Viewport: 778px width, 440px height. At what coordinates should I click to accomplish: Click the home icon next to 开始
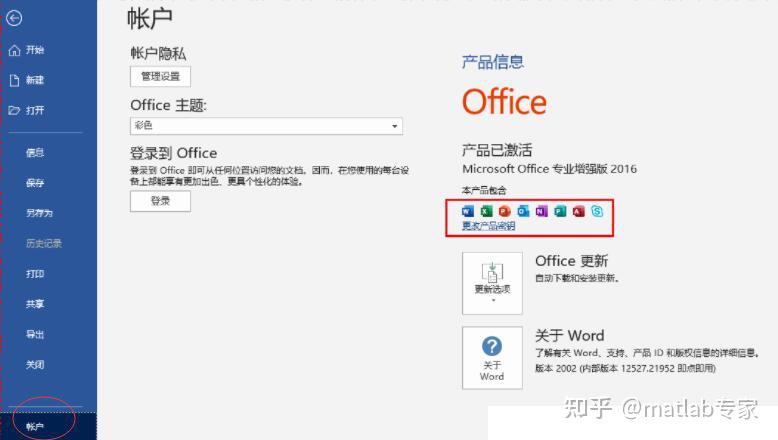[14, 50]
